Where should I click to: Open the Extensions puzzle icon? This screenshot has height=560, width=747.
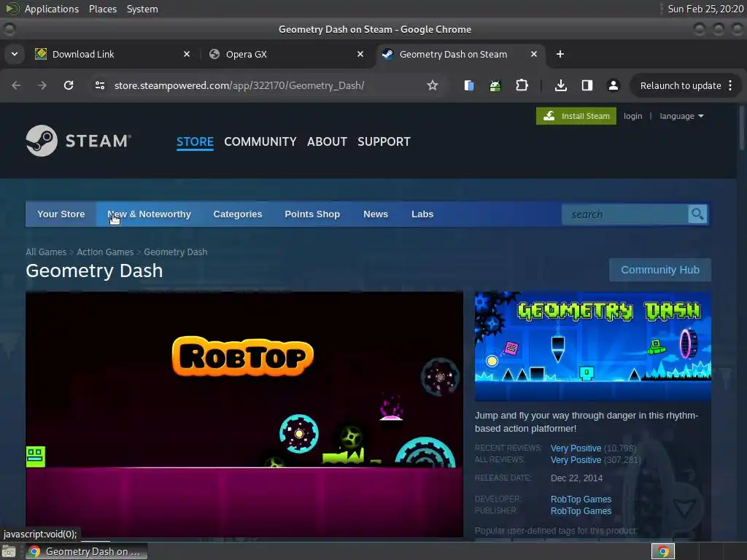point(522,85)
